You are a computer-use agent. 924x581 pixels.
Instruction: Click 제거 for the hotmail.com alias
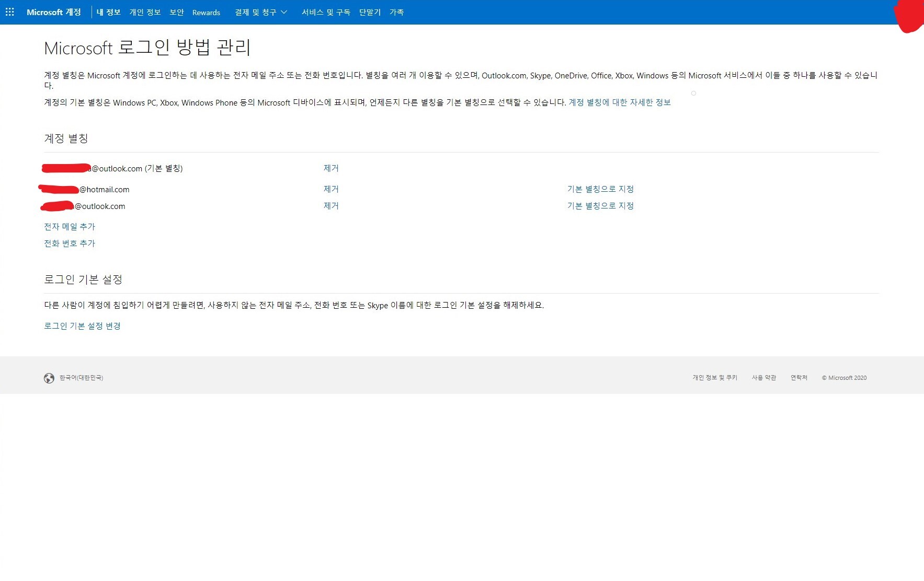tap(331, 189)
